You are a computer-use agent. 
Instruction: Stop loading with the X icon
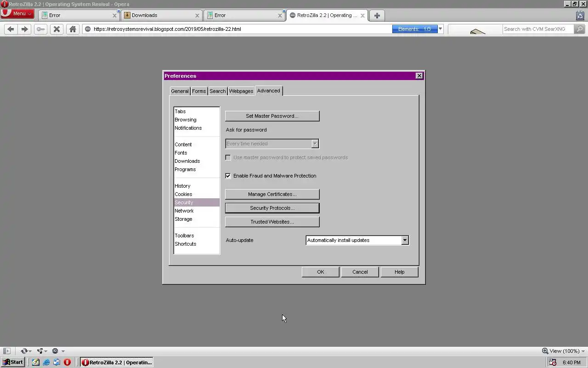57,29
